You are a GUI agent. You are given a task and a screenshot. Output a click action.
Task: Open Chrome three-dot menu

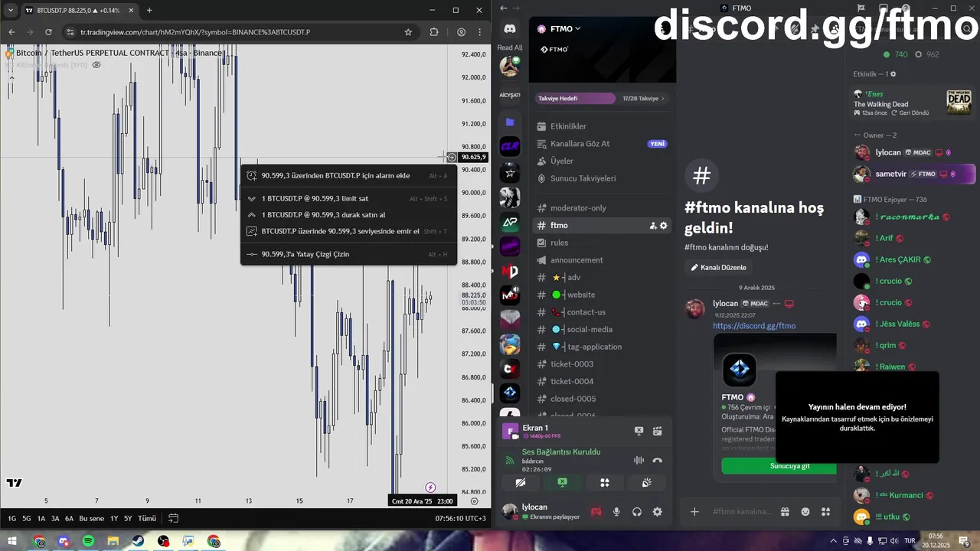point(480,32)
